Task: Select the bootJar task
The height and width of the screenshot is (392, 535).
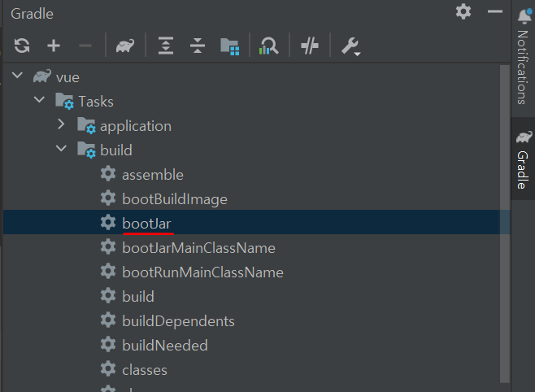Action: 251,222
